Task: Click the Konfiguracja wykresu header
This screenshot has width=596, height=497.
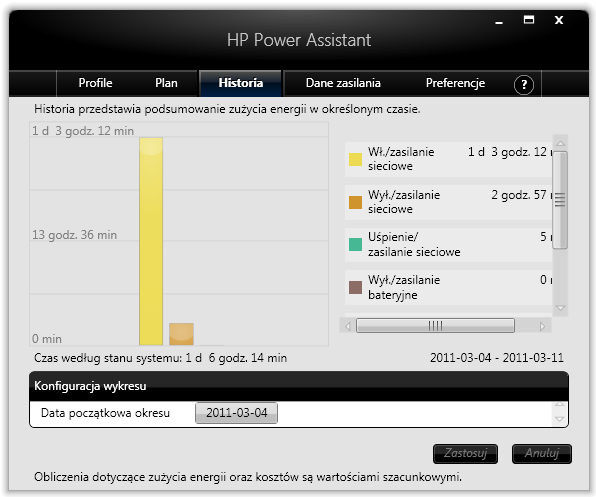Action: click(x=299, y=386)
